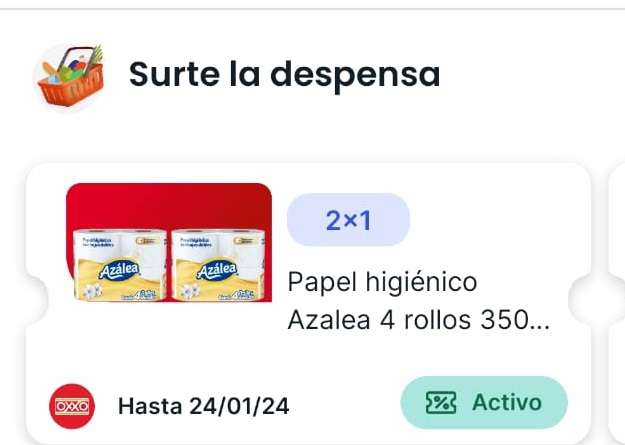Screen dimensions: 625x445
Task: Click the Azálea logo on the left pack
Action: pos(119,271)
